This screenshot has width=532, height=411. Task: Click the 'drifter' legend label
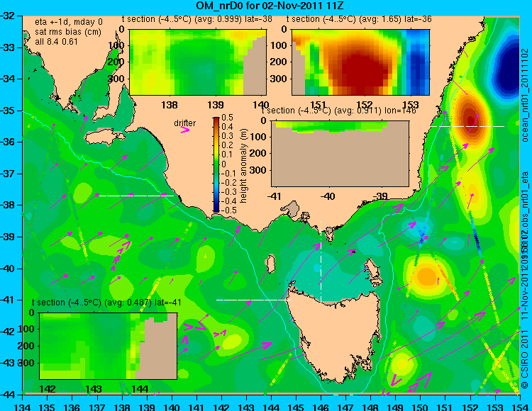[185, 123]
